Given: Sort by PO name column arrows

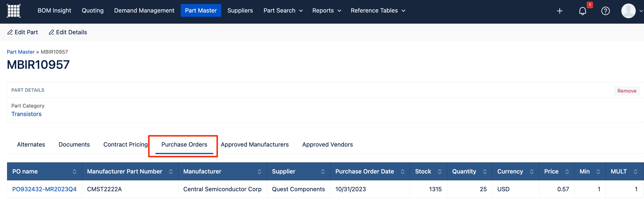Looking at the screenshot, I should (x=75, y=171).
